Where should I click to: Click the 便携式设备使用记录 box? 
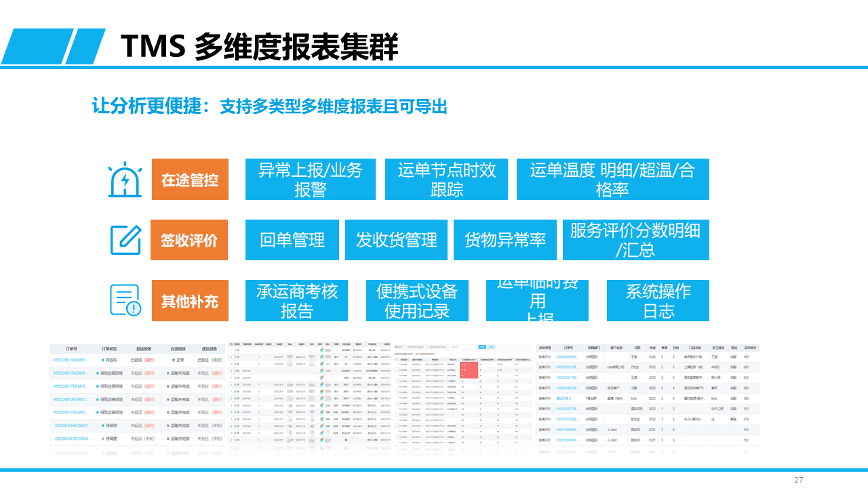[417, 301]
